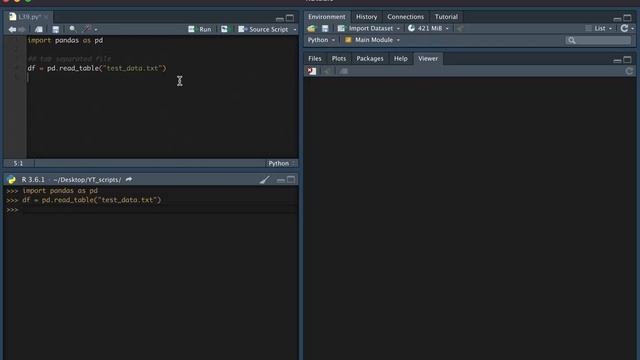Save the current script with the disk icon

tap(56, 29)
